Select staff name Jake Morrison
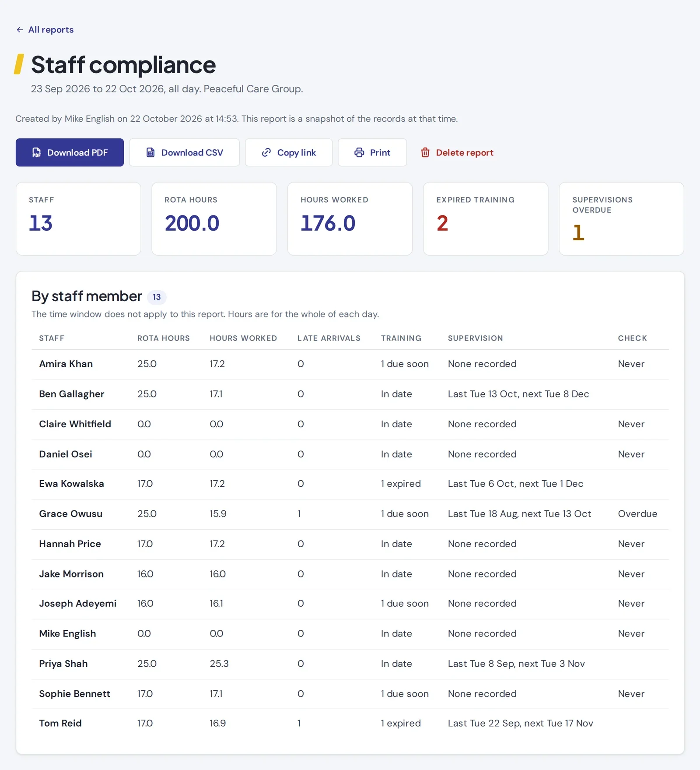Image resolution: width=700 pixels, height=770 pixels. 71,574
